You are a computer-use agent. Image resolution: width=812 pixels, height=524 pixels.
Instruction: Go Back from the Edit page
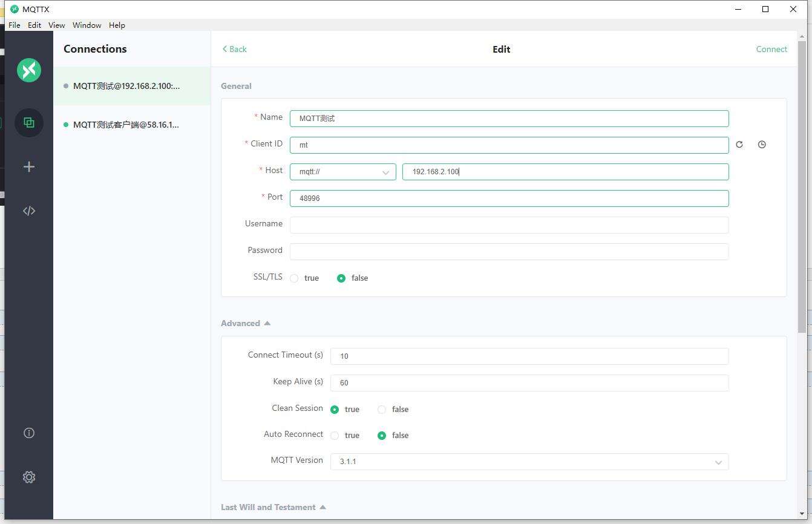235,49
